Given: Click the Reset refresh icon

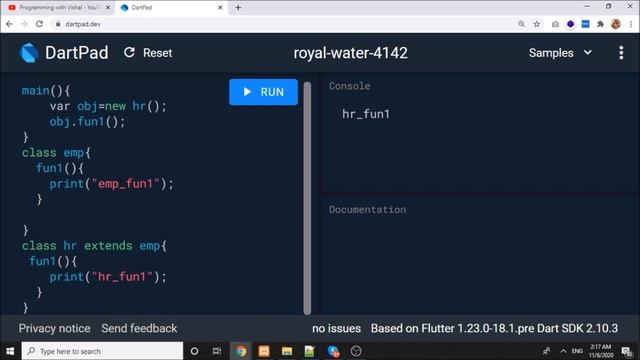Looking at the screenshot, I should tap(129, 53).
